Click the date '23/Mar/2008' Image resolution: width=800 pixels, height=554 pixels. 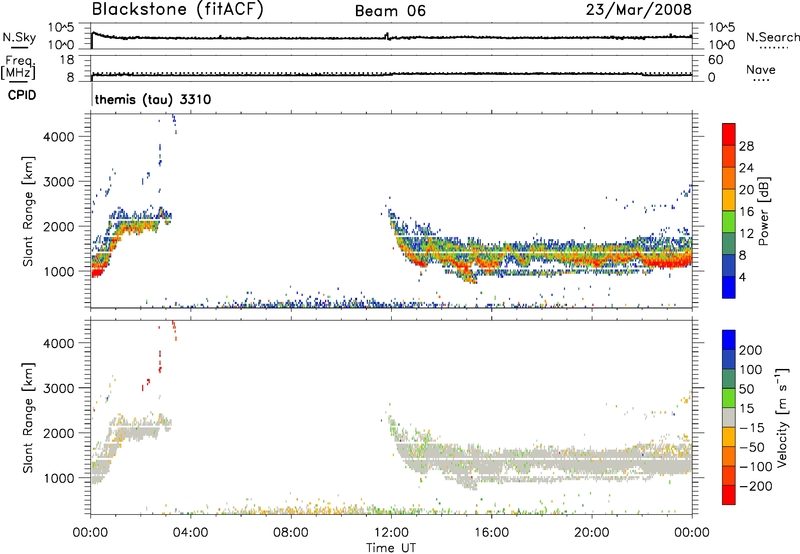pyautogui.click(x=639, y=9)
